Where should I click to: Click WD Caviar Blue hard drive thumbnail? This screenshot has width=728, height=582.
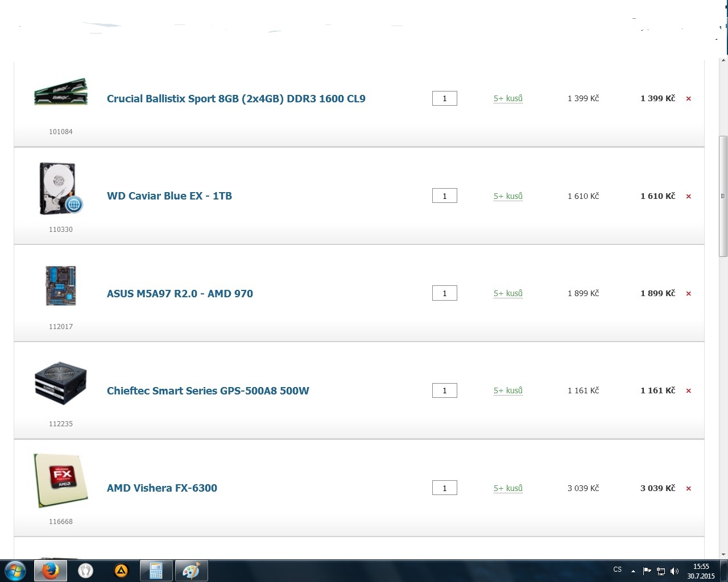[x=61, y=189]
